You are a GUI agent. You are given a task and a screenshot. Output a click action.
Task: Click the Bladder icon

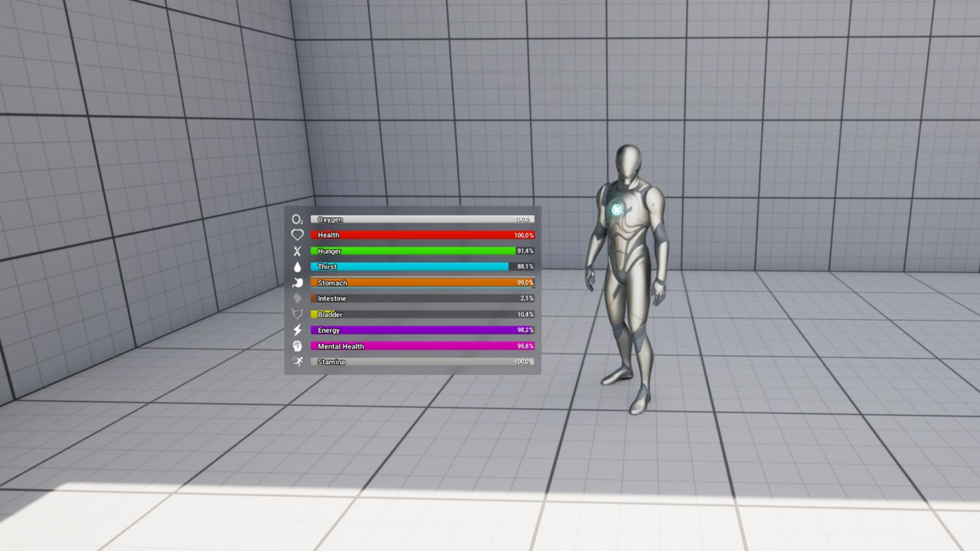tap(297, 315)
